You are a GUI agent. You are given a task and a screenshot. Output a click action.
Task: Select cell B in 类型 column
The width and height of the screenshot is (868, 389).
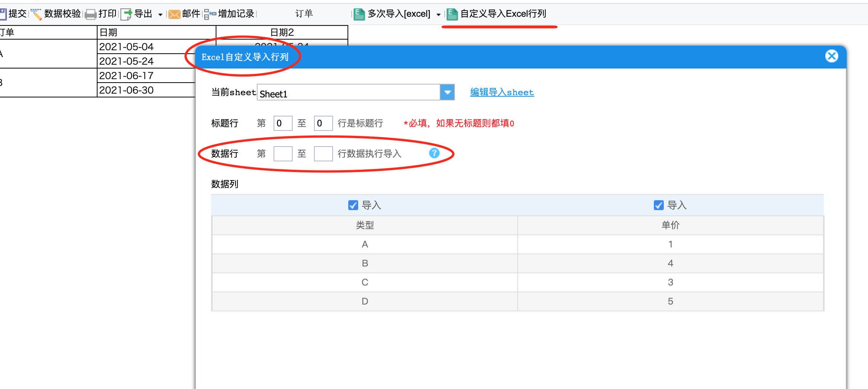click(365, 263)
